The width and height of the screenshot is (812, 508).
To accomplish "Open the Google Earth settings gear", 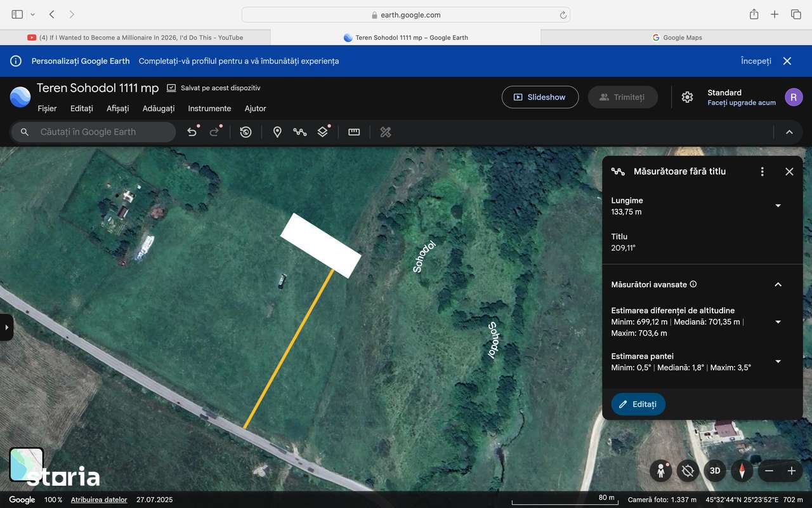I will pyautogui.click(x=687, y=97).
